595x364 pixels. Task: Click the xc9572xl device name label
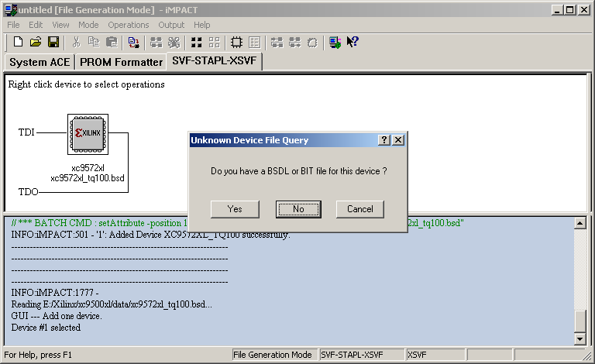pyautogui.click(x=88, y=168)
